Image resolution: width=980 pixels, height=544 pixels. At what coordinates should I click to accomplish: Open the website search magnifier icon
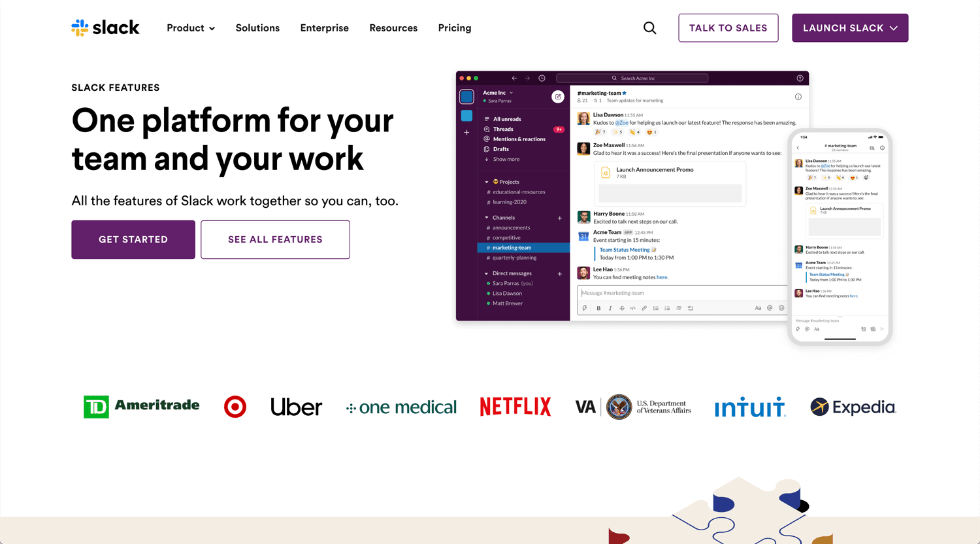(649, 27)
